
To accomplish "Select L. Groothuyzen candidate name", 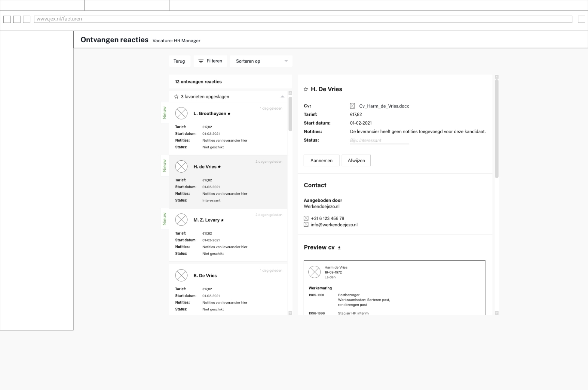I will pos(210,114).
